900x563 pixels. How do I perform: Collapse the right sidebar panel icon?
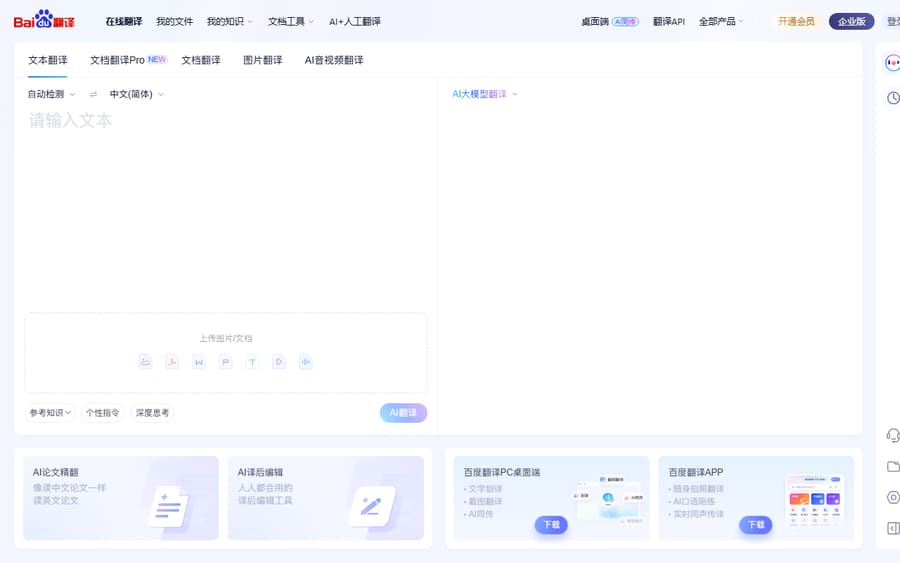click(x=893, y=528)
